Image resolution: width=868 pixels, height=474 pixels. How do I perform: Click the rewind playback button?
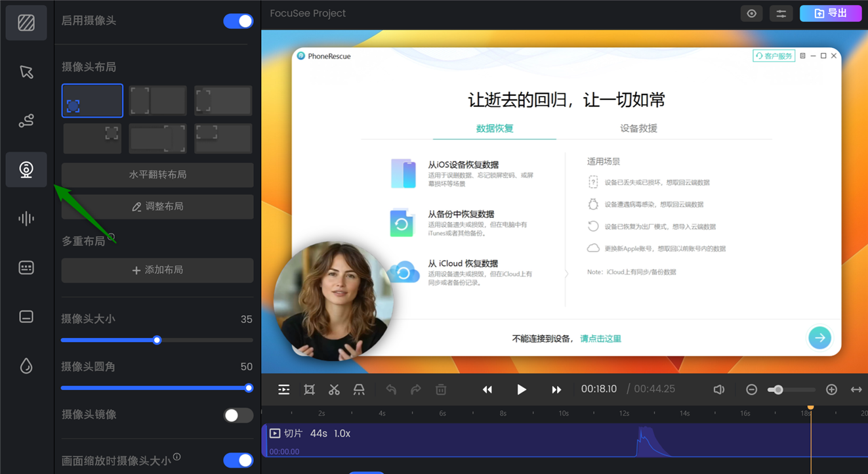(487, 389)
